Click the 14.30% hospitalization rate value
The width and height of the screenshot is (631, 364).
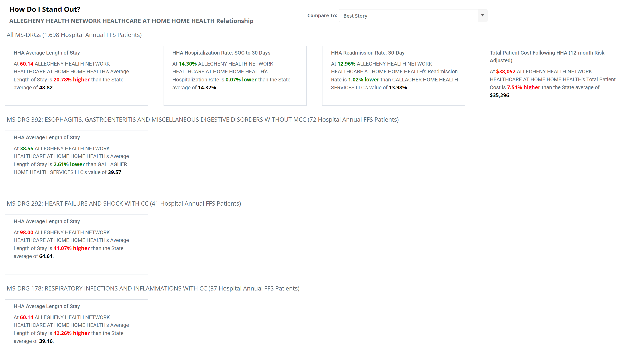[x=188, y=64]
